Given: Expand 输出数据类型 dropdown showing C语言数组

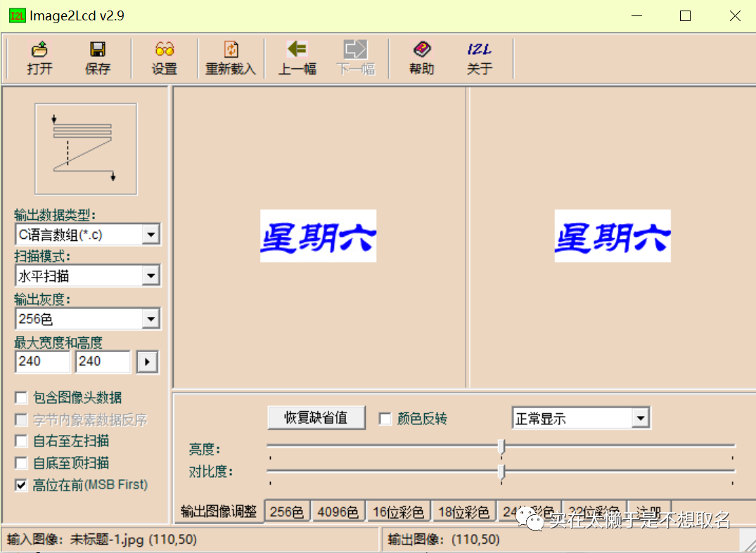Looking at the screenshot, I should [x=150, y=235].
